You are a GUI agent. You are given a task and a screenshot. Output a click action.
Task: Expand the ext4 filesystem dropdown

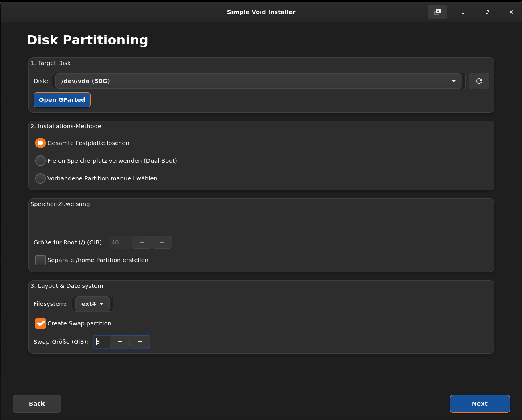pos(93,304)
